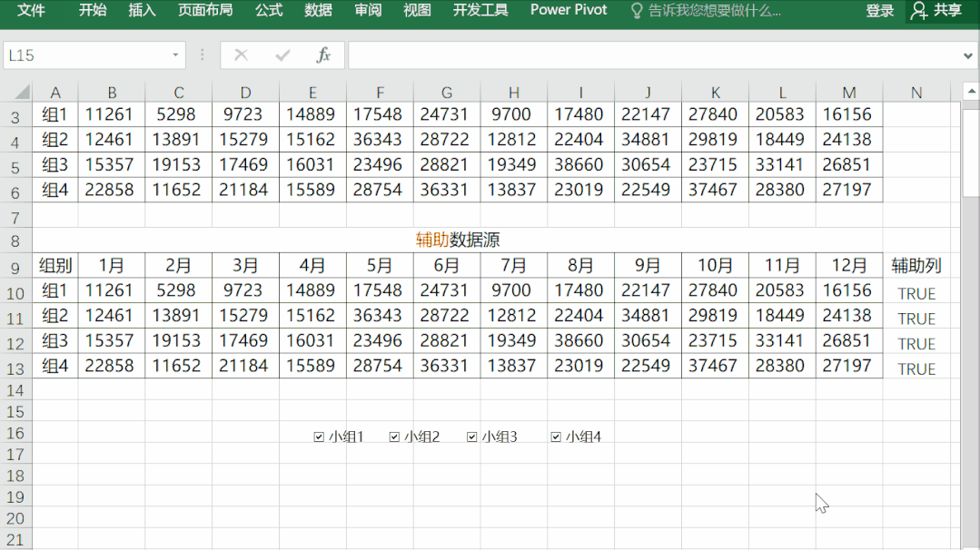Viewport: 980px width, 550px height.
Task: Toggle the 小组3 checkbox
Action: pos(472,437)
